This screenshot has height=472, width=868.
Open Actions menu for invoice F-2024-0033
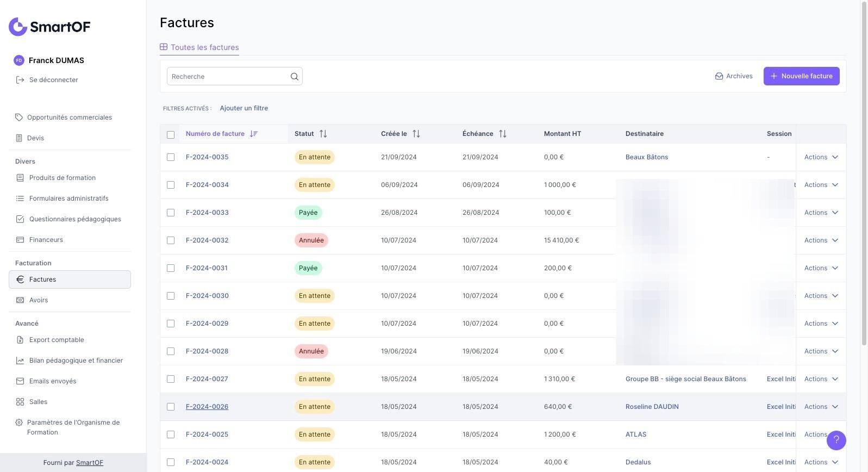click(821, 213)
